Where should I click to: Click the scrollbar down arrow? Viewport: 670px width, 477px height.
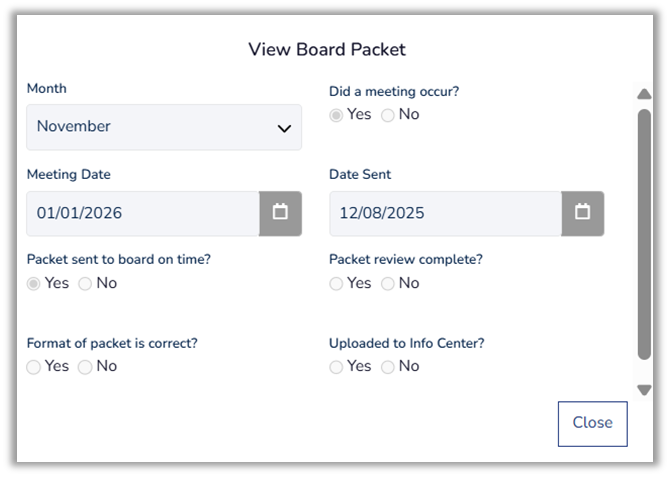(x=644, y=389)
